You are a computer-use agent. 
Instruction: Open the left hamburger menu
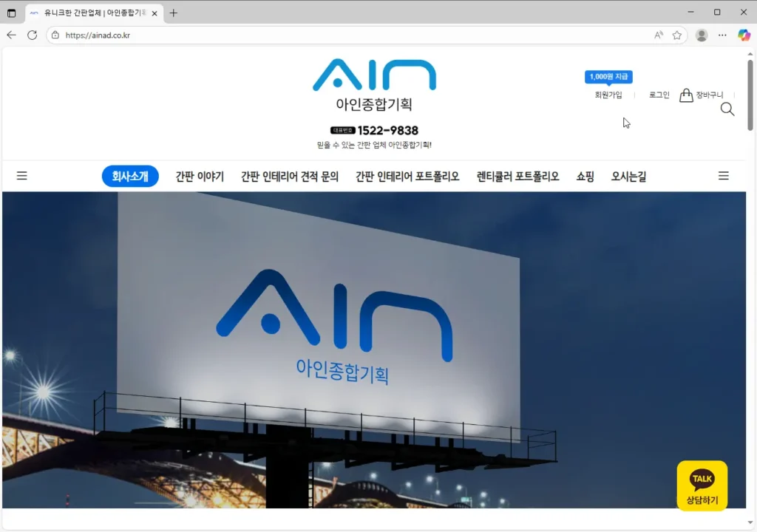pos(21,176)
